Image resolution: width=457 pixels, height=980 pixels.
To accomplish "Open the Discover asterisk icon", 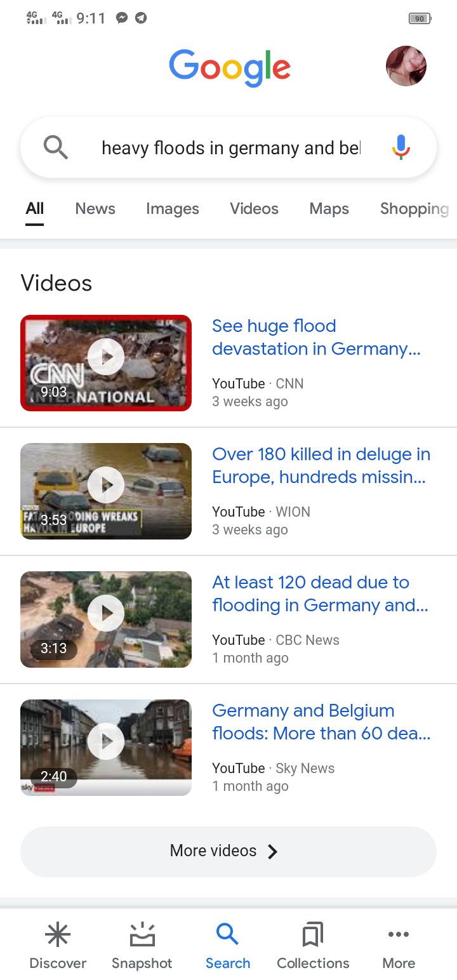I will [x=58, y=934].
